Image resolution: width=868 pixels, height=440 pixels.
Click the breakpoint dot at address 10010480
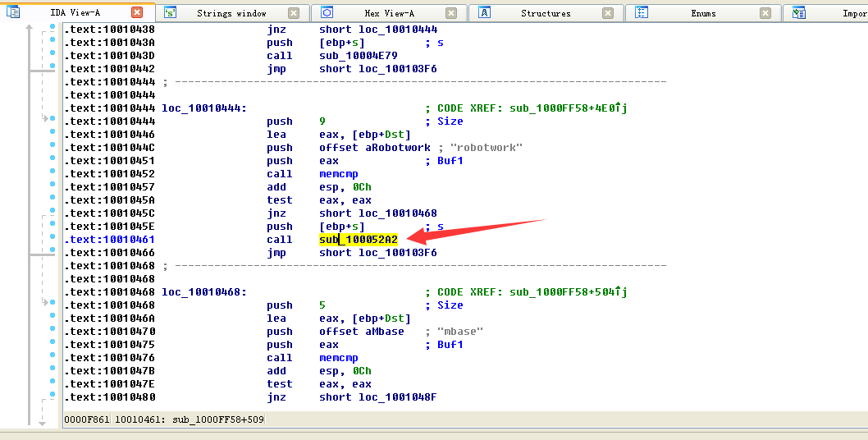coord(53,394)
